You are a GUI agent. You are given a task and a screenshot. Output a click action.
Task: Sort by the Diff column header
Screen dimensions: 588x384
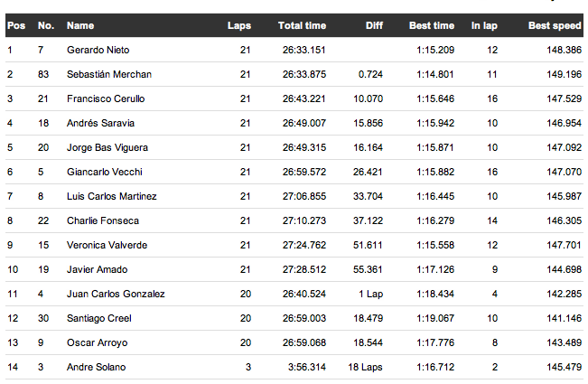click(x=374, y=26)
